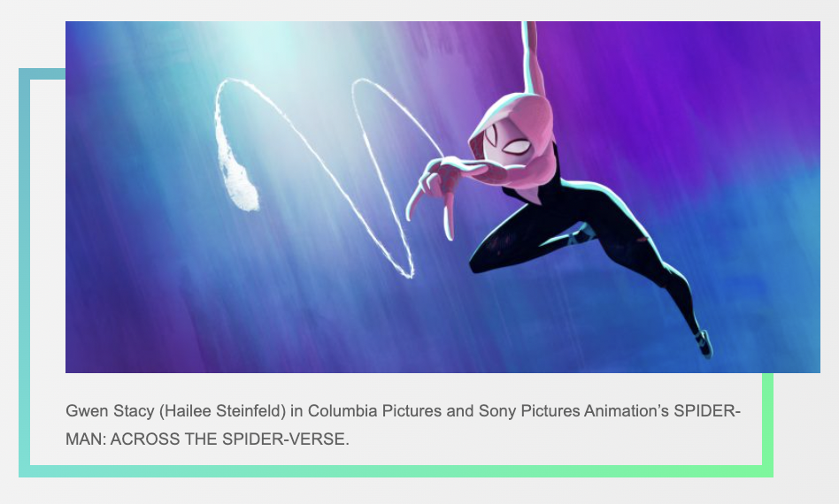
Task: Click the Spider-Gwen movie still image
Action: (x=443, y=196)
